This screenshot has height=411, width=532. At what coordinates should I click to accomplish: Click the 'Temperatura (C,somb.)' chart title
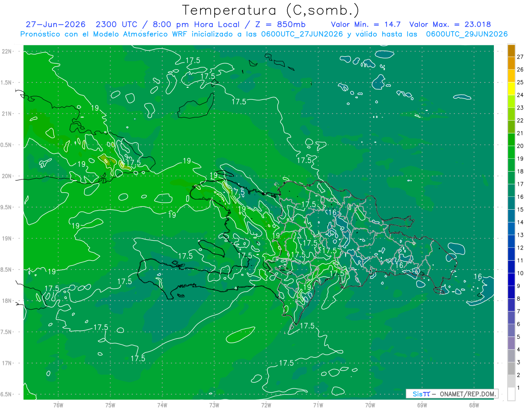pos(271,10)
